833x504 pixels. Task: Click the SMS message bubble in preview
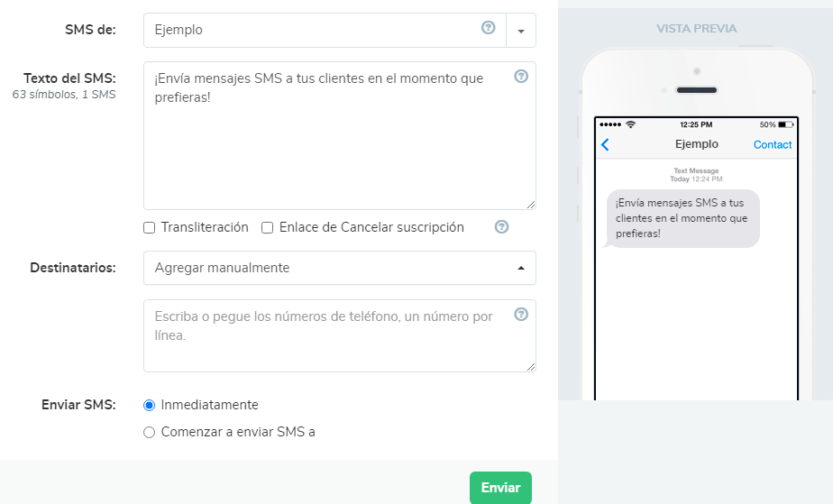[x=682, y=218]
